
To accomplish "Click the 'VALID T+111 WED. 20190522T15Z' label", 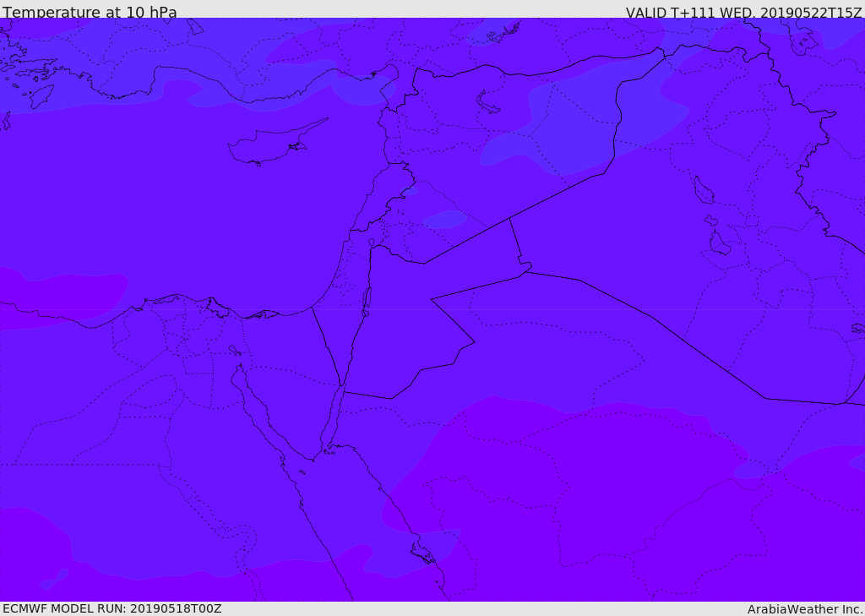I will [x=743, y=12].
